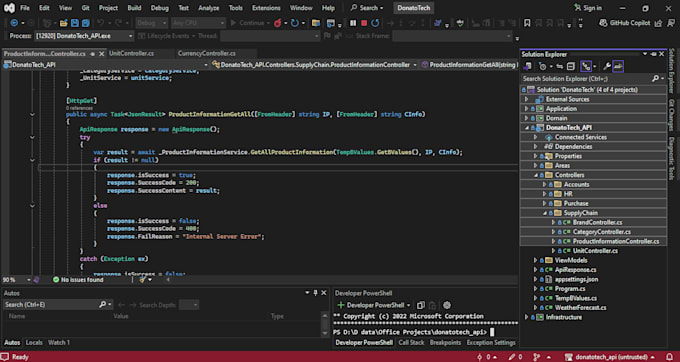Click the Open File folder icon
680x362 pixels.
tap(64, 23)
